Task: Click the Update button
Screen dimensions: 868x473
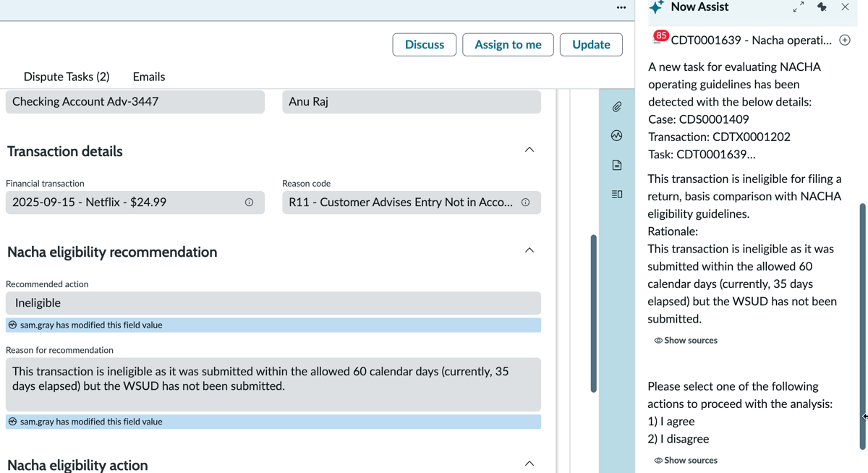Action: pos(591,45)
